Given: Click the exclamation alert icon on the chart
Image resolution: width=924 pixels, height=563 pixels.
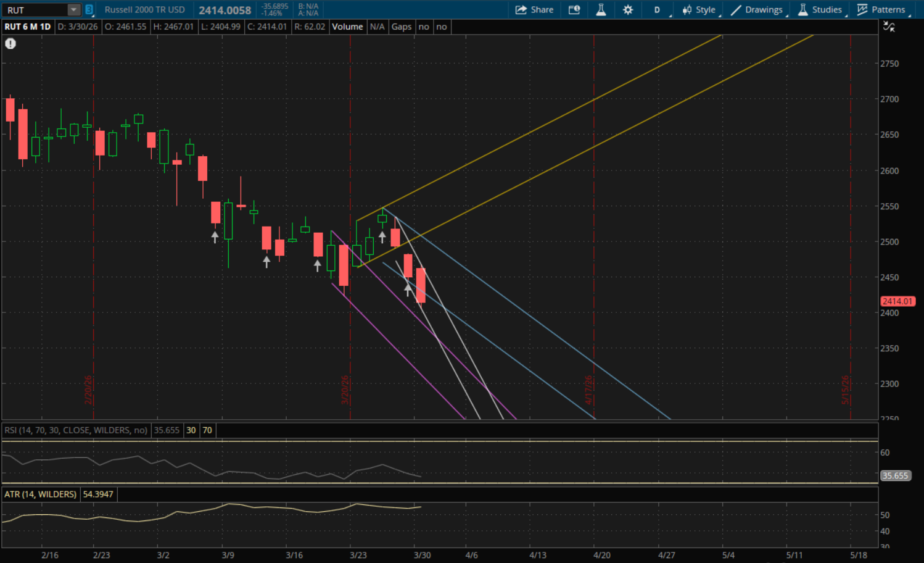Looking at the screenshot, I should pyautogui.click(x=10, y=44).
